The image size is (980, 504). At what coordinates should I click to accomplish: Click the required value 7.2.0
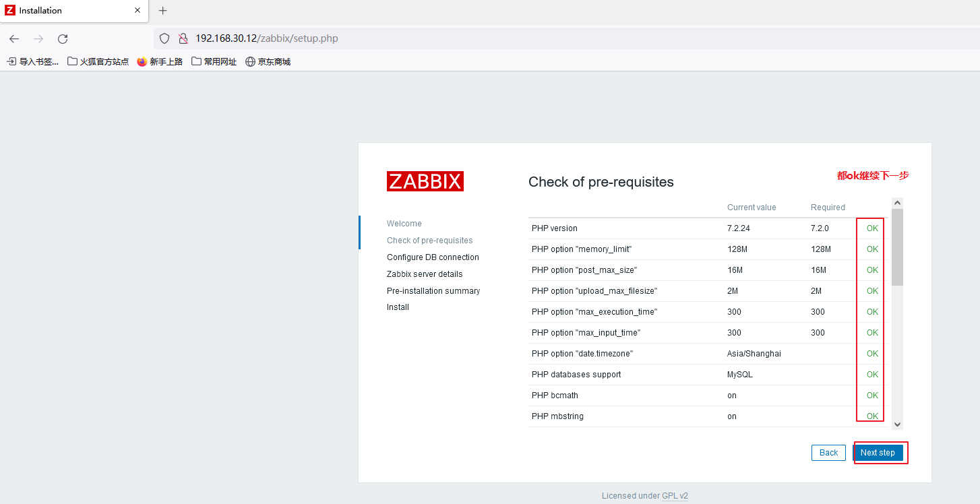[x=820, y=228]
